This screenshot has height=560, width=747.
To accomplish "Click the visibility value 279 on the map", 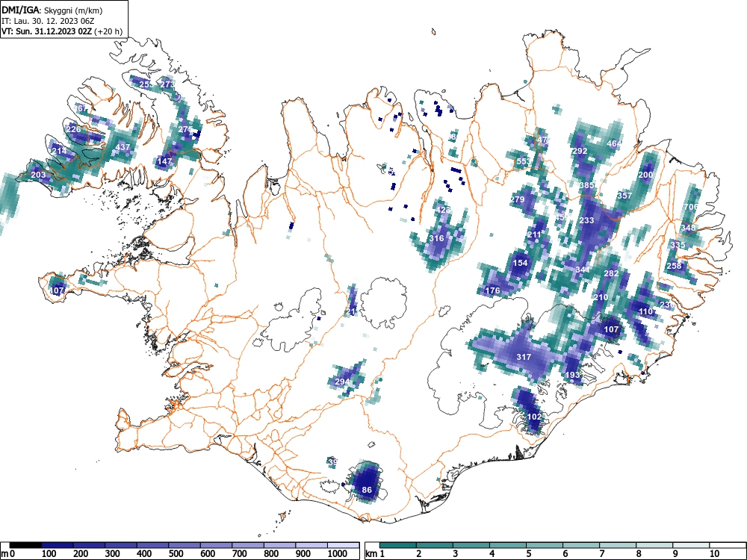I will tap(517, 199).
